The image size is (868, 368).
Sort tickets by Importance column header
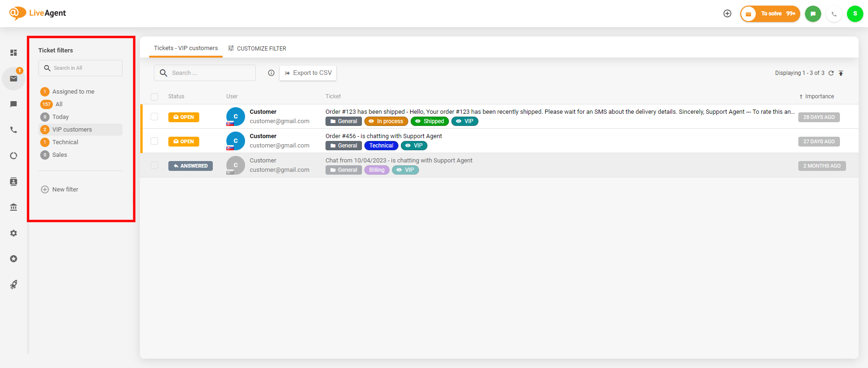(x=819, y=96)
